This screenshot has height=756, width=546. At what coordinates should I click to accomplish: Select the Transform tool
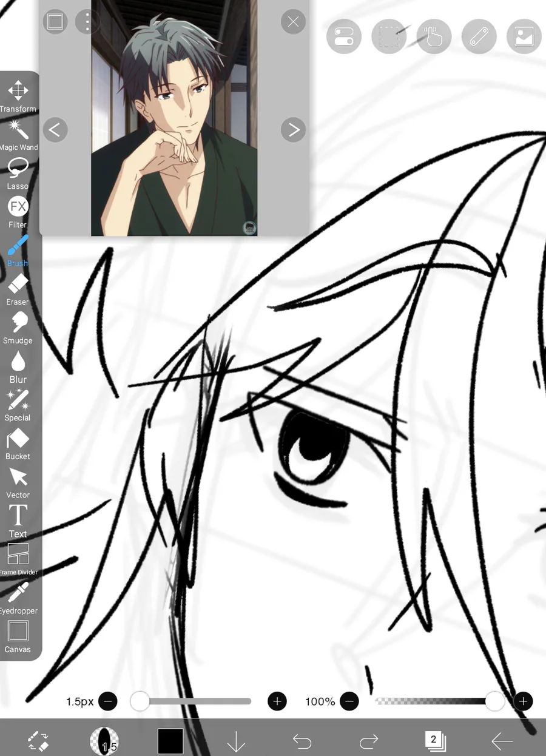click(x=18, y=96)
